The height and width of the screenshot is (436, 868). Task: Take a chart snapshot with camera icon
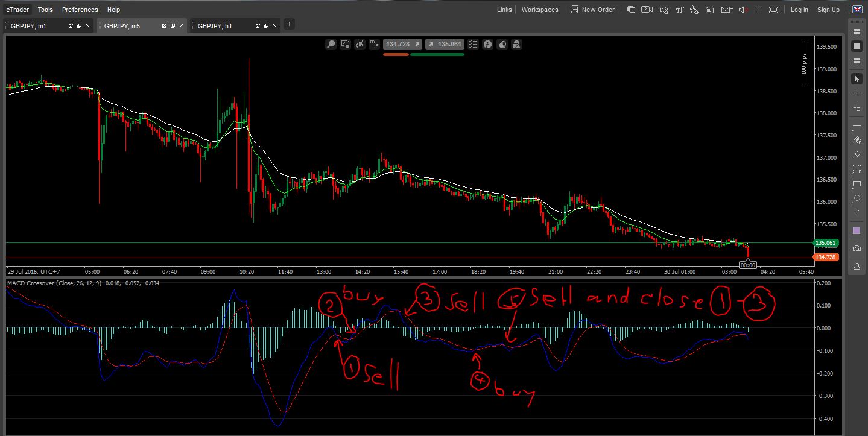point(857,248)
